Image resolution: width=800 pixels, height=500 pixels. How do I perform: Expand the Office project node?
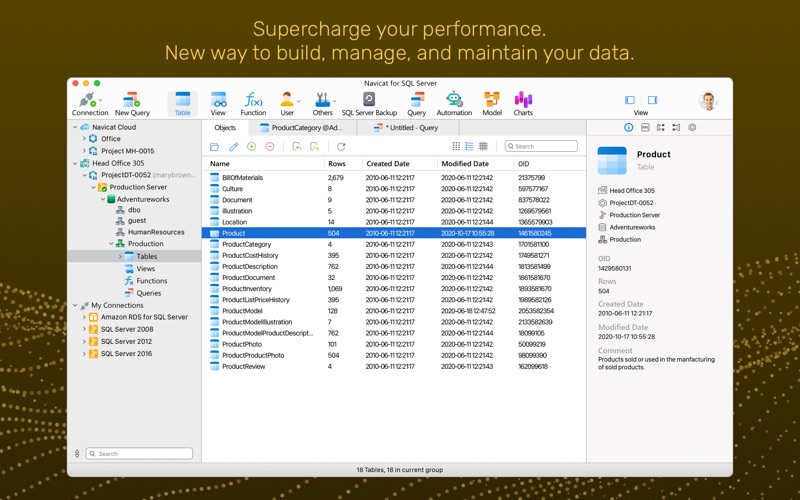pos(84,139)
